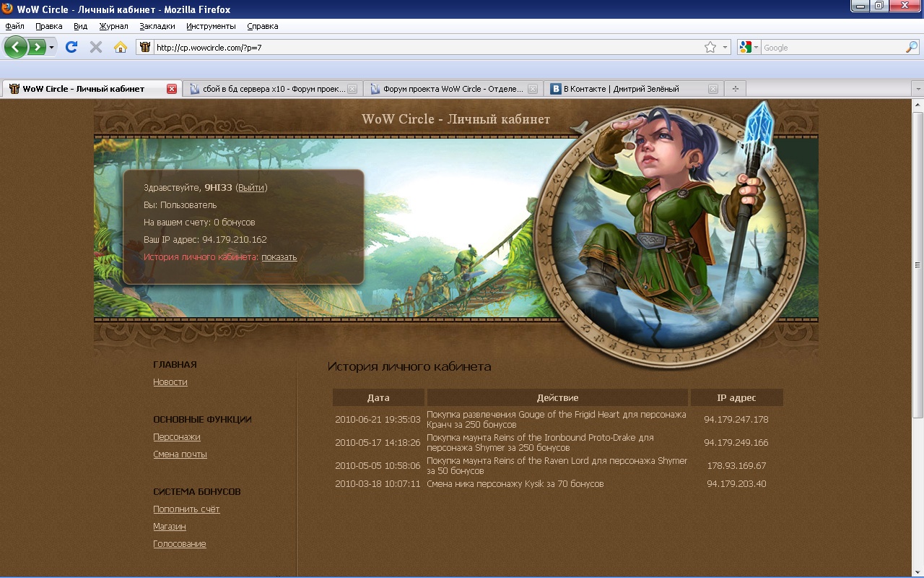Focus the Google search input field
This screenshot has width=924, height=578.
click(x=833, y=48)
